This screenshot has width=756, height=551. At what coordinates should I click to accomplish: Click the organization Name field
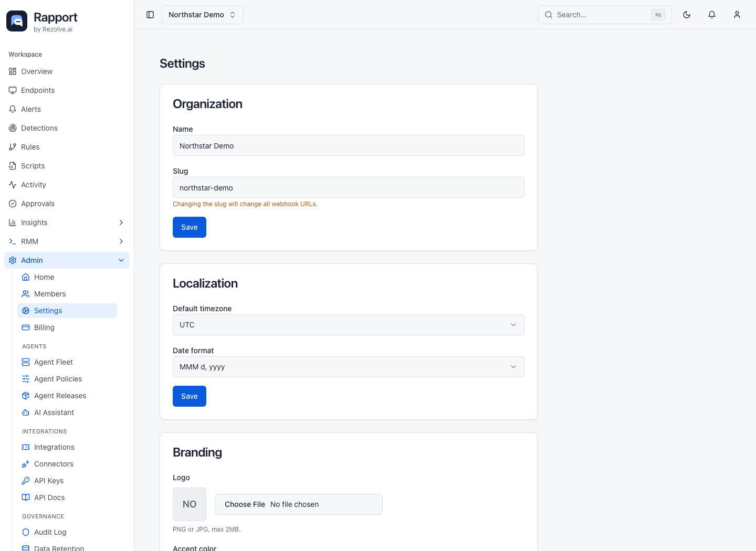point(349,145)
